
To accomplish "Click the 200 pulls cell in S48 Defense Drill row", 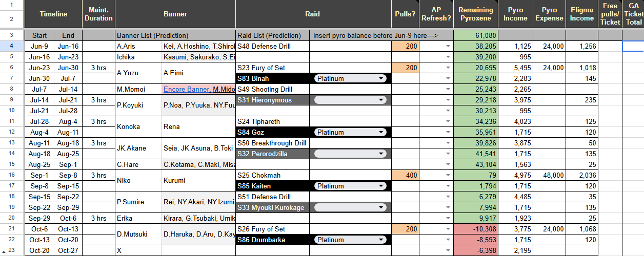I will 405,46.
